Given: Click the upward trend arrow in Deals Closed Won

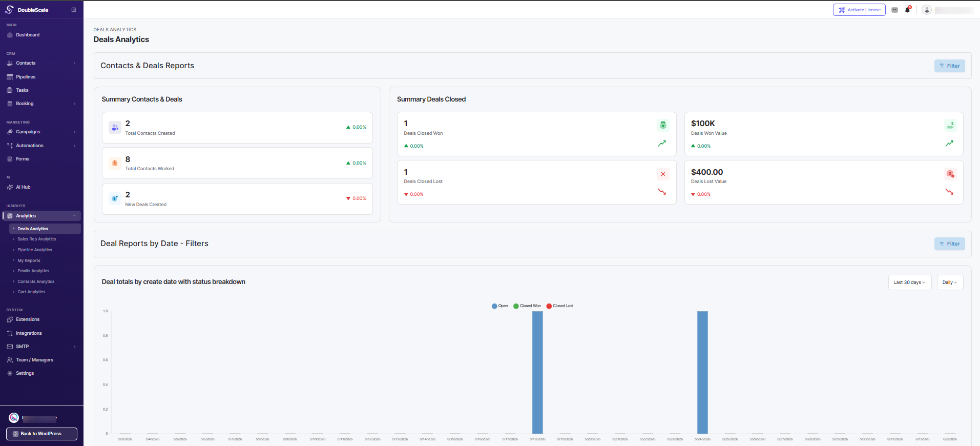Looking at the screenshot, I should [662, 144].
